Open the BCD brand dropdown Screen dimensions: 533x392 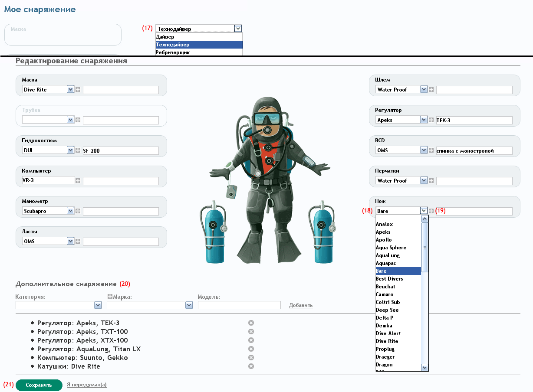[x=401, y=150]
